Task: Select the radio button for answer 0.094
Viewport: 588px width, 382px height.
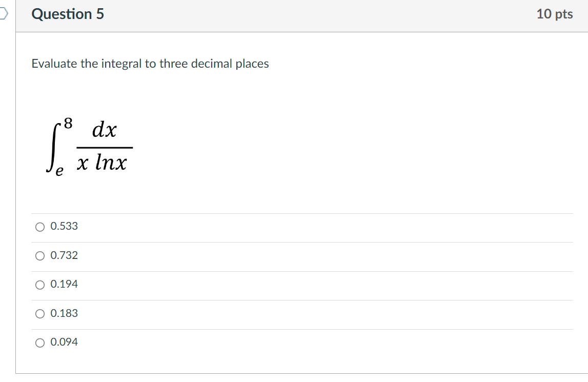Action: 40,343
